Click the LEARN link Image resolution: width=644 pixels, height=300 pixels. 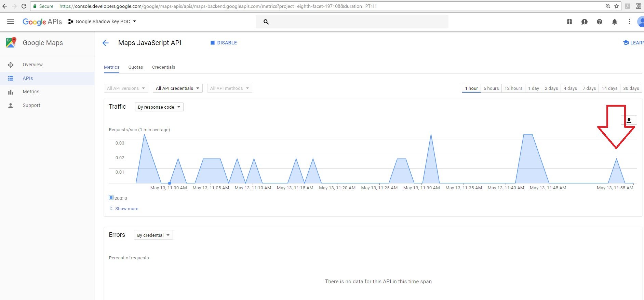point(633,43)
